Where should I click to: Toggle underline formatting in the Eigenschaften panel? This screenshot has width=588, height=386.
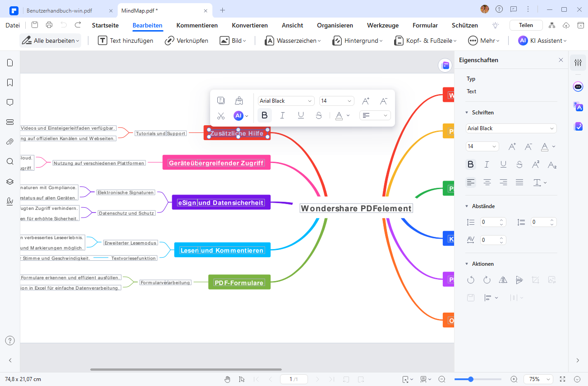[x=503, y=165]
